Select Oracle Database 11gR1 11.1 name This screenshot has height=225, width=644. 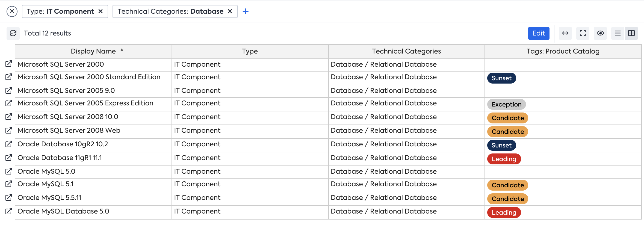pos(60,158)
